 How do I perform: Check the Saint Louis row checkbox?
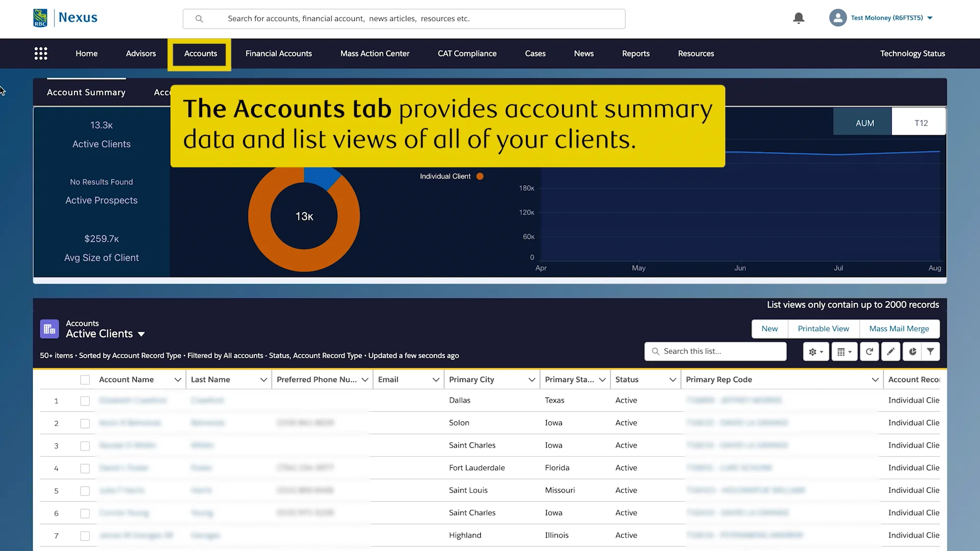85,491
